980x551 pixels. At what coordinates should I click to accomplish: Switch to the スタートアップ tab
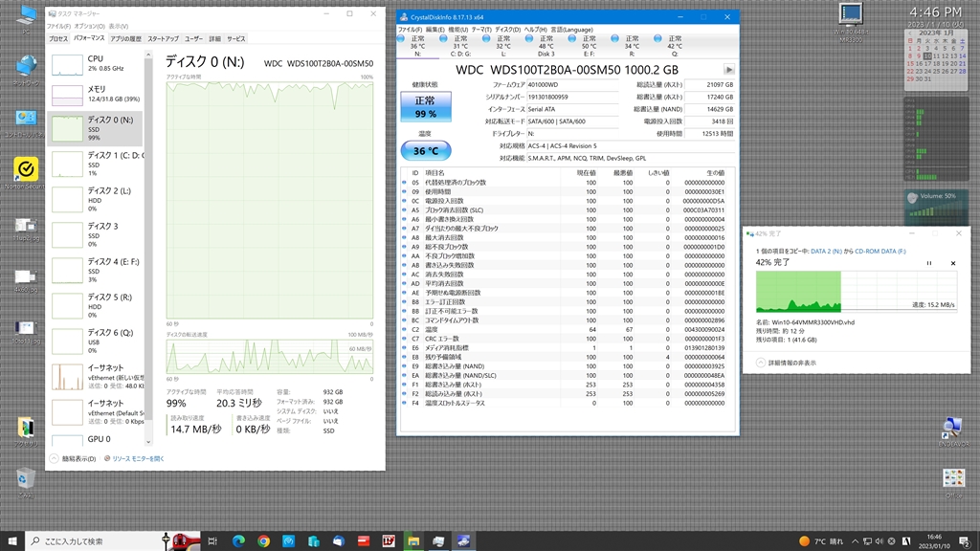[163, 38]
